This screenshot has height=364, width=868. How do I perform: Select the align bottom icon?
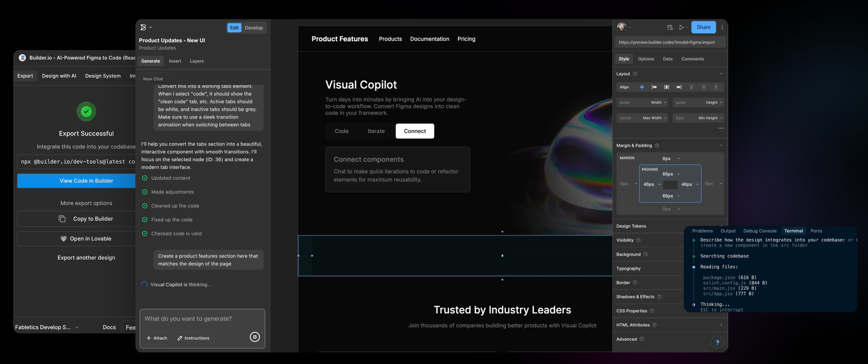(716, 87)
